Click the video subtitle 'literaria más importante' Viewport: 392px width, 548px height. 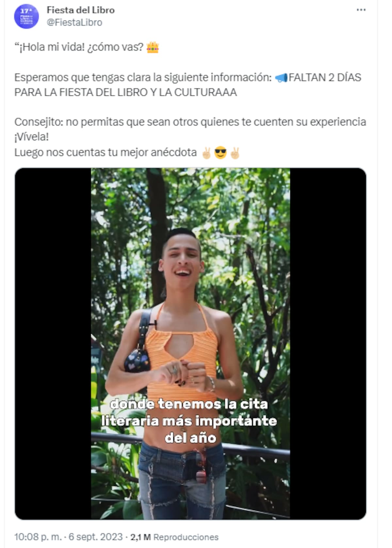(189, 421)
